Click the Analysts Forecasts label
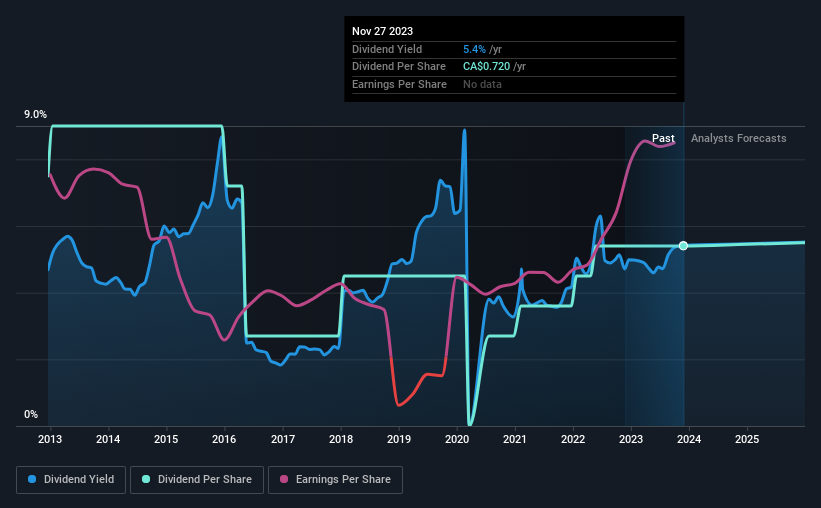 738,138
